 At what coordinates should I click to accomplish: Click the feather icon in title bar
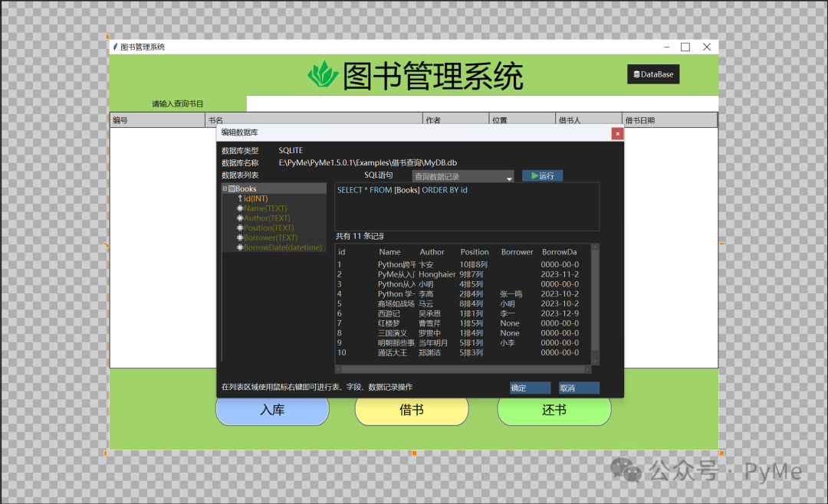tap(114, 47)
